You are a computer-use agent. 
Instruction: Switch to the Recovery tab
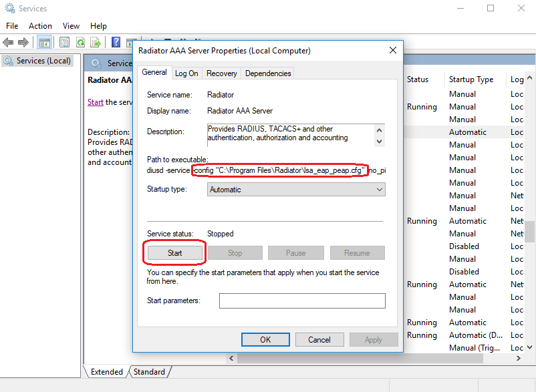point(221,73)
